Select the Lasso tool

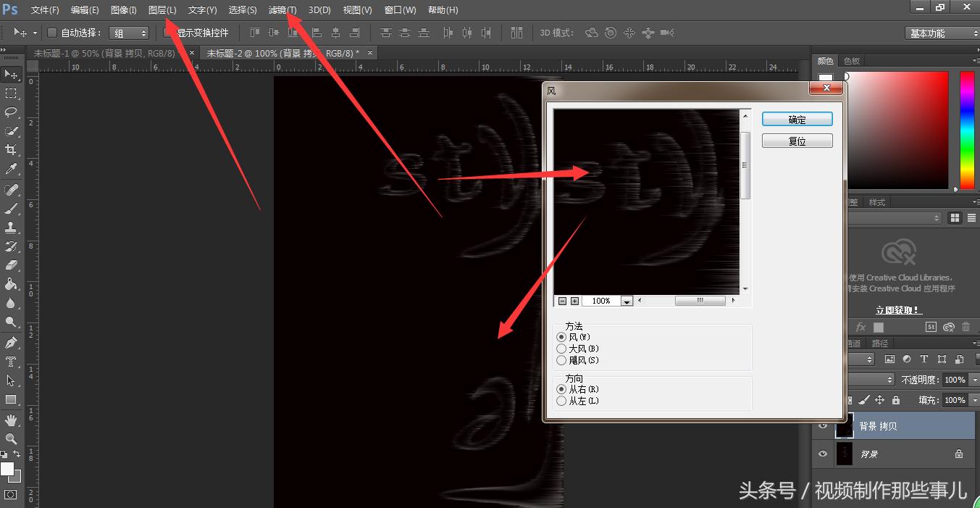click(x=11, y=112)
